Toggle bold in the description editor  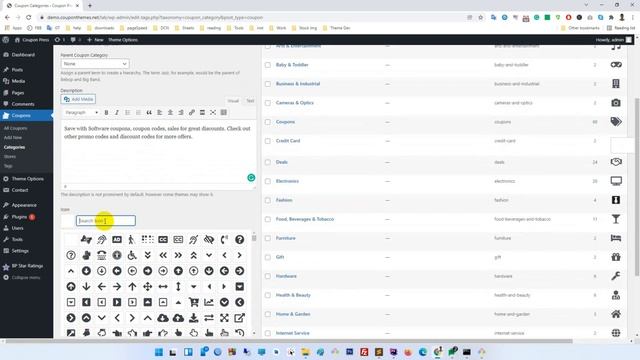tap(106, 112)
